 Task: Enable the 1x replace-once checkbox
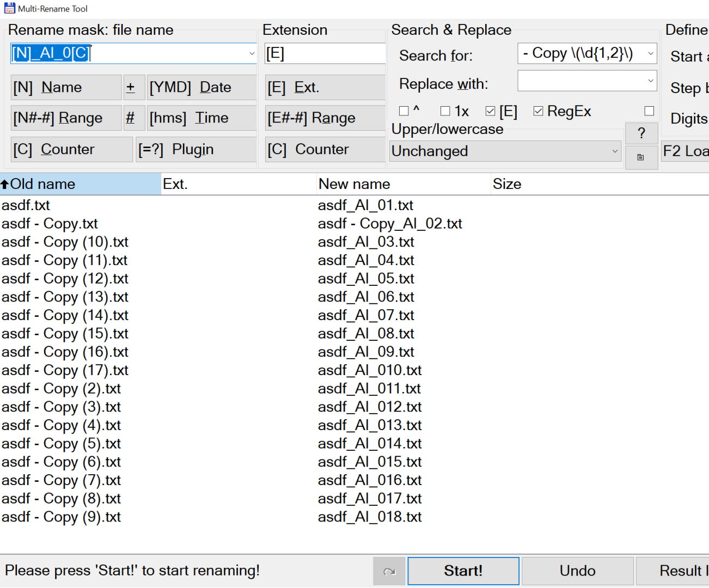pyautogui.click(x=445, y=111)
